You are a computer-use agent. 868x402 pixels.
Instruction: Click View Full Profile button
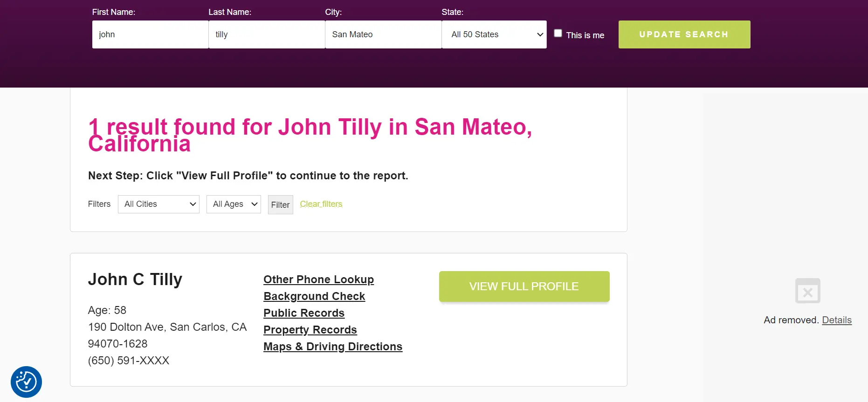pyautogui.click(x=524, y=286)
